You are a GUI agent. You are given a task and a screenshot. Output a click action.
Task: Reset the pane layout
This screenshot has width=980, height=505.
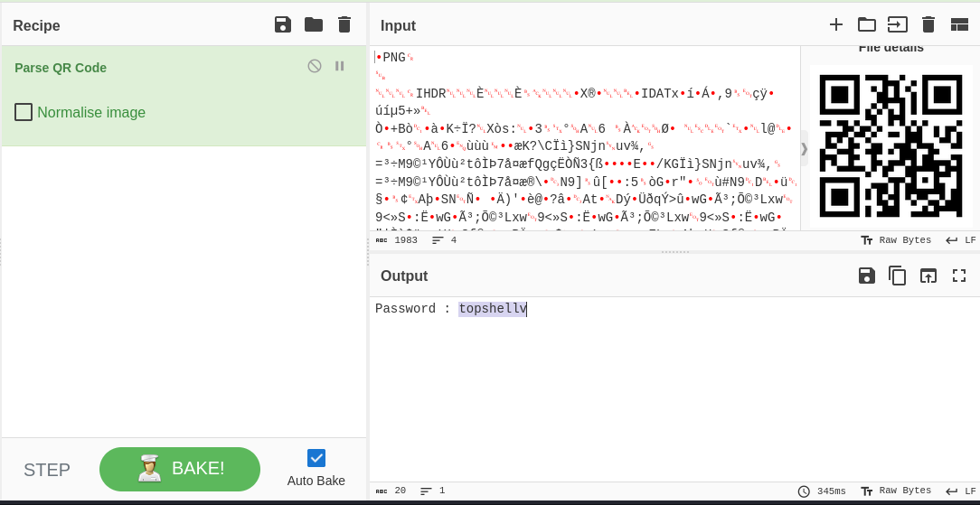(959, 24)
